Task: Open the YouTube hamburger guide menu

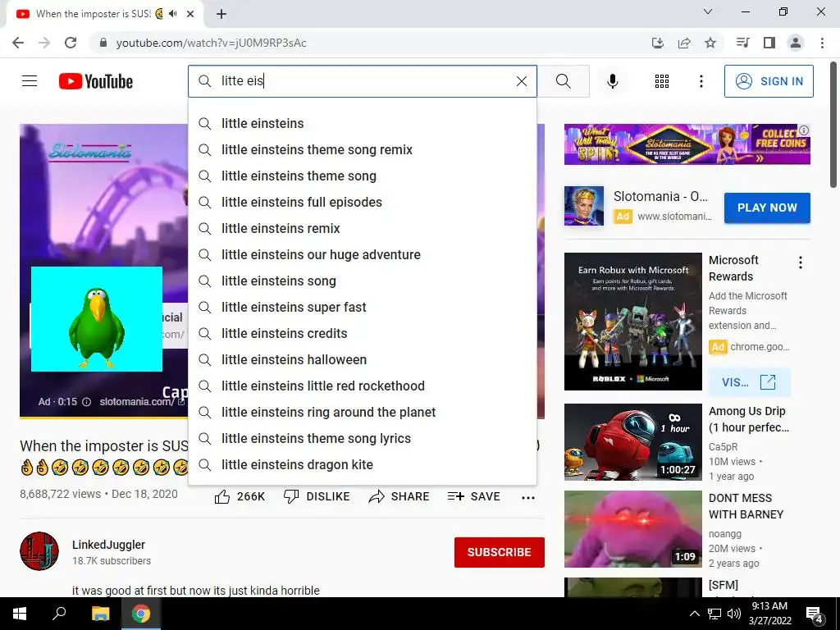Action: pyautogui.click(x=30, y=81)
